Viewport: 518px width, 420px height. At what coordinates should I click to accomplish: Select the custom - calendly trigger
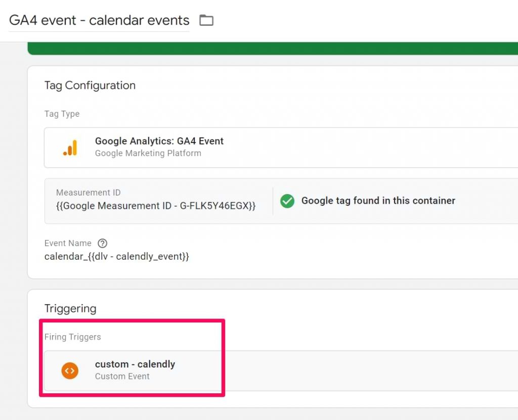[135, 370]
